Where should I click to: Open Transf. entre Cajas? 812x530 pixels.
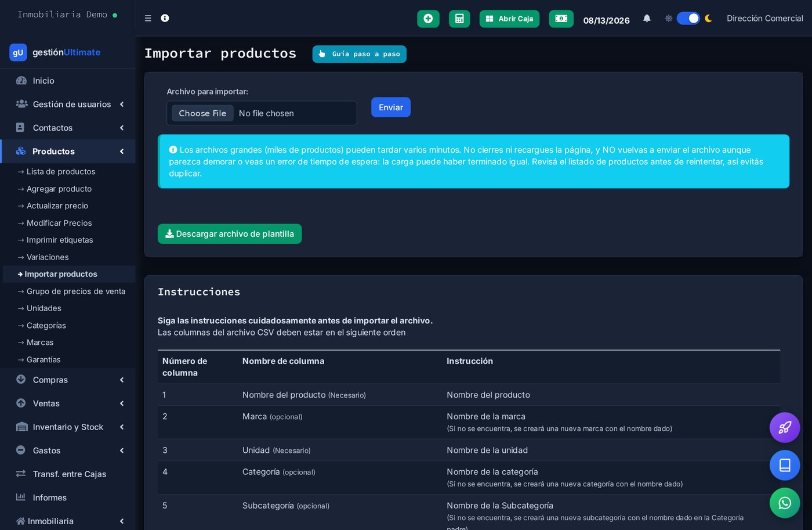(68, 474)
